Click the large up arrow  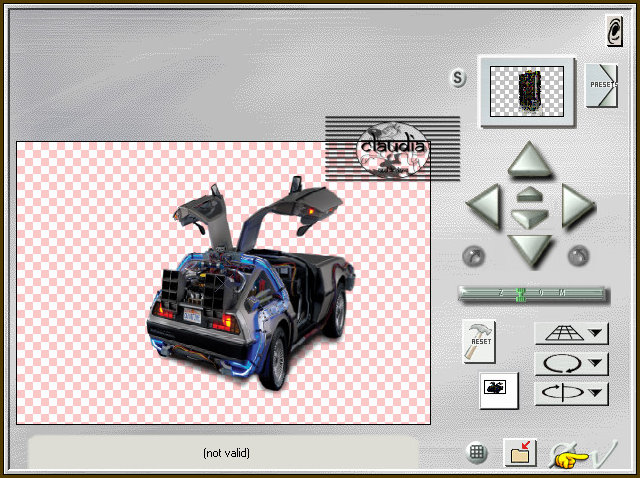point(529,159)
